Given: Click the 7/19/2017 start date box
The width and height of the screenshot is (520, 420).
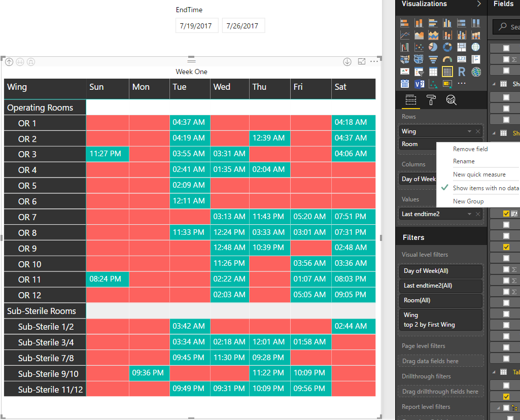Looking at the screenshot, I should (197, 25).
